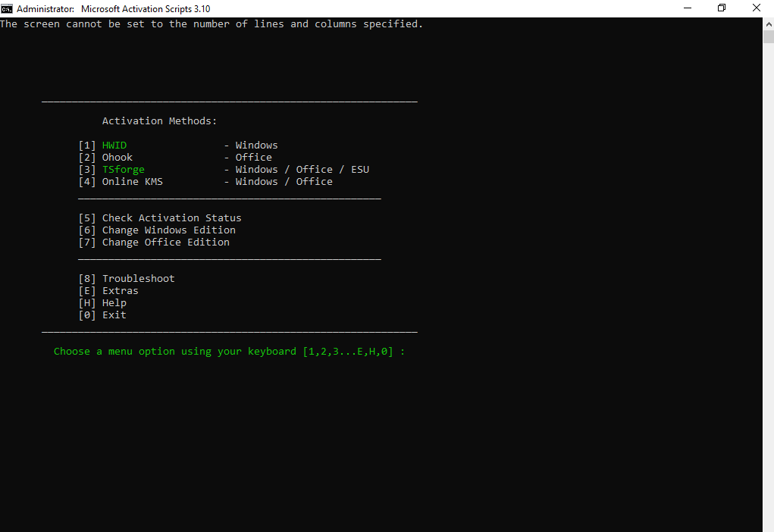Click 'Windows / Office / ESU' text
This screenshot has height=532, width=774.
(302, 169)
